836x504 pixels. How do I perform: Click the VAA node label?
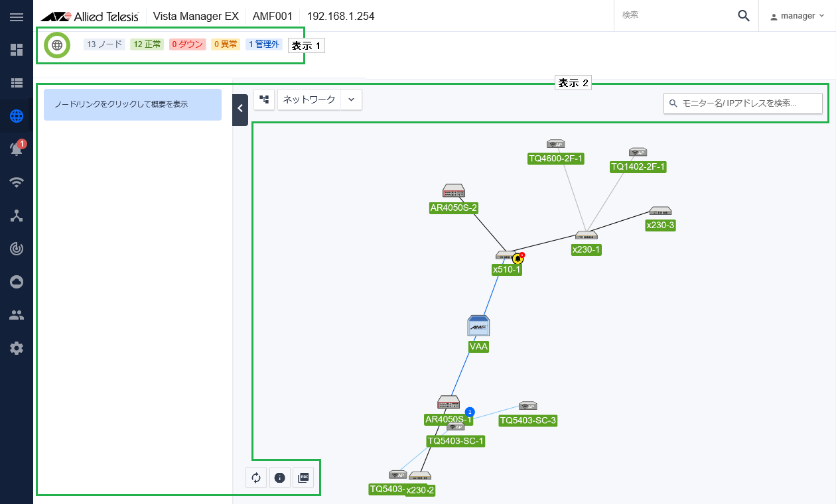click(x=478, y=346)
